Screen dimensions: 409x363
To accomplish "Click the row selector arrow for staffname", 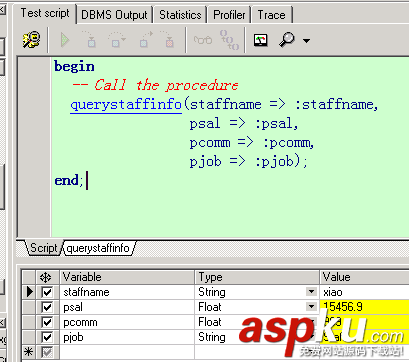I will [x=29, y=292].
